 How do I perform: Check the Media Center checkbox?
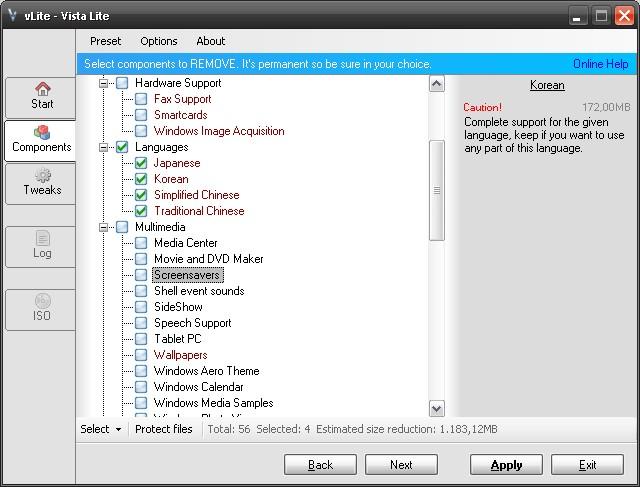click(x=141, y=243)
